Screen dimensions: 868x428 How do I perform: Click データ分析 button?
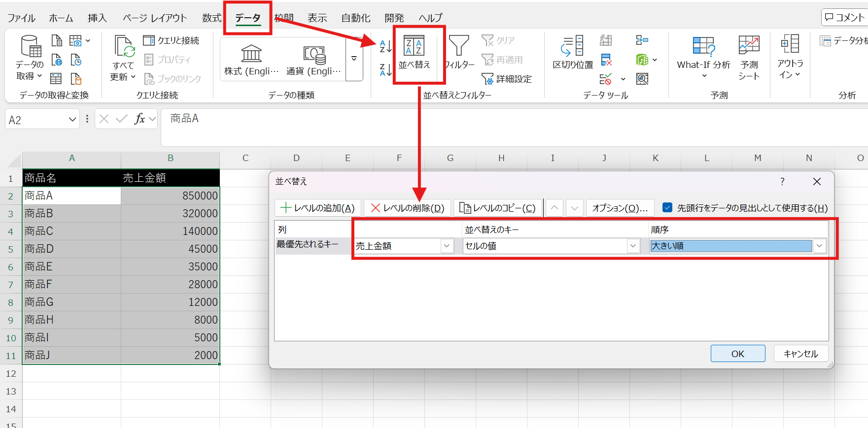point(843,40)
